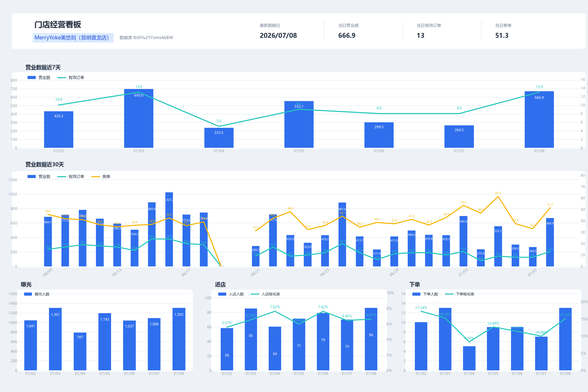Toggle 客单 legend in 30-day chart
588x392 pixels.
click(101, 176)
